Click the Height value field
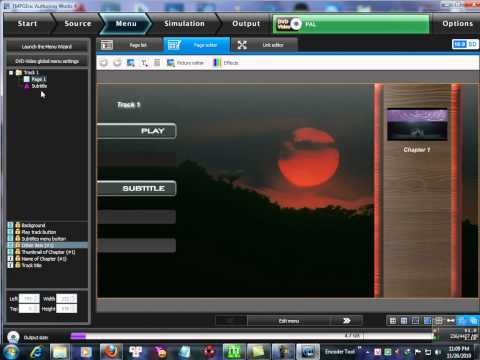The image size is (480, 360). point(66,309)
